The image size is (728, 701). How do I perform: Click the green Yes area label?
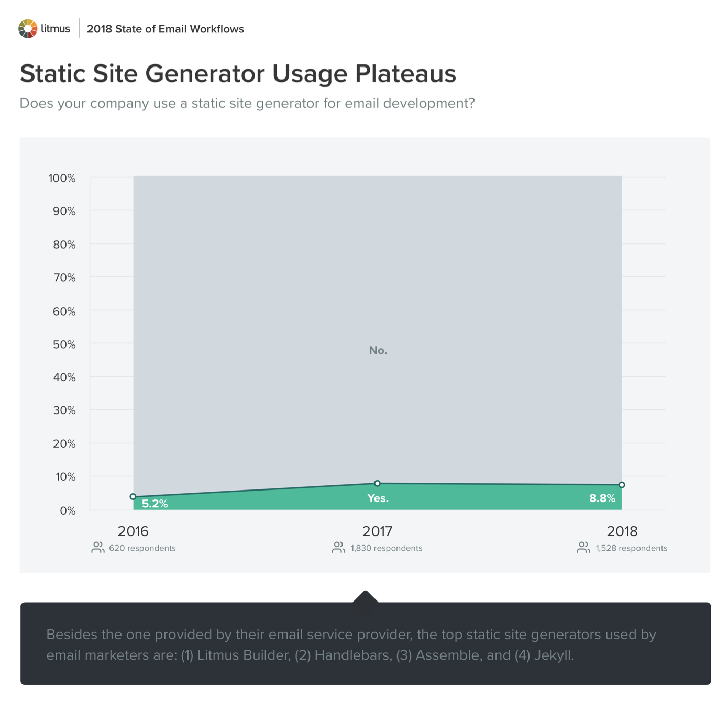378,498
